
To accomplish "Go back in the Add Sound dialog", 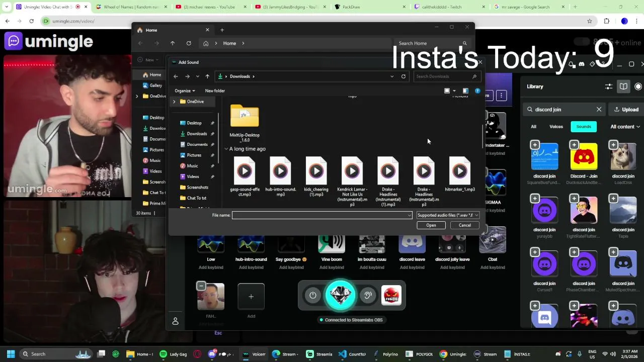I will point(176,76).
